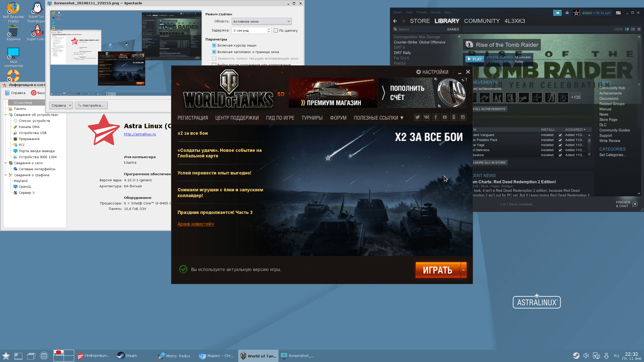The image size is (644, 362).
Task: Adjust the Задержка delay spinner arrows
Action: (269, 30)
